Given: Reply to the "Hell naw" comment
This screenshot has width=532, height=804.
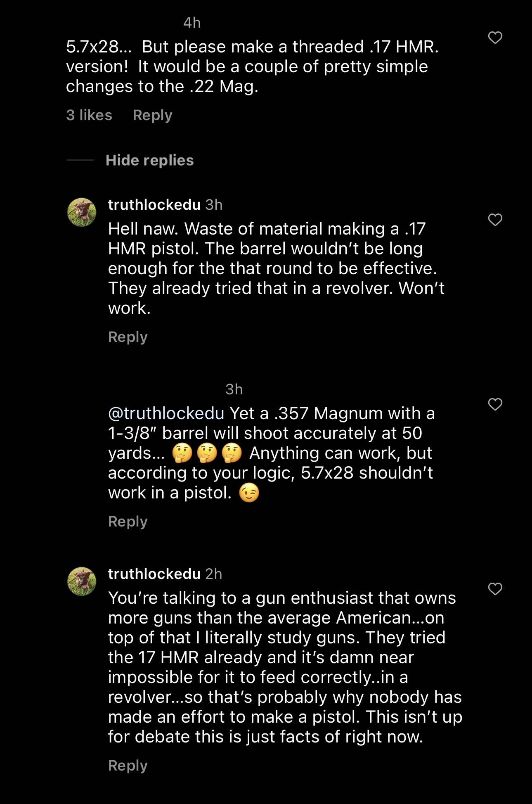Looking at the screenshot, I should 128,337.
